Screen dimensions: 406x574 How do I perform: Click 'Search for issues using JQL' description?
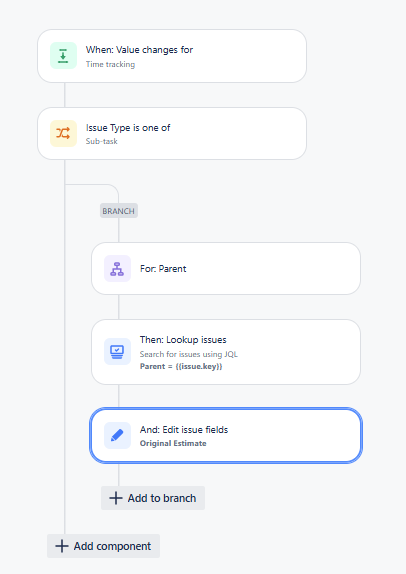189,354
